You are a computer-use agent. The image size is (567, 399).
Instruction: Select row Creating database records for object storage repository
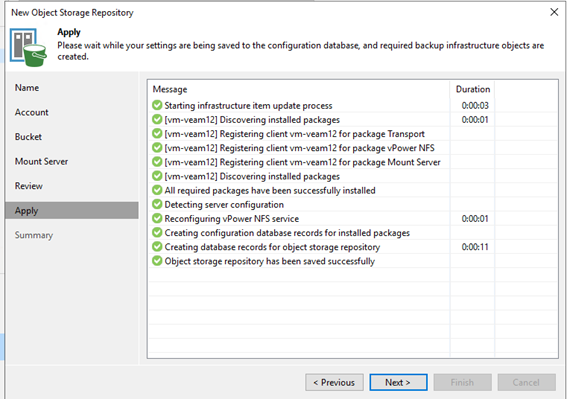[x=353, y=246]
